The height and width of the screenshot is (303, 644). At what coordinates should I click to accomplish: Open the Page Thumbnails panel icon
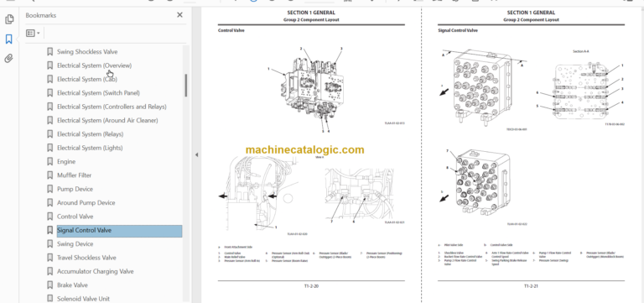coord(9,19)
